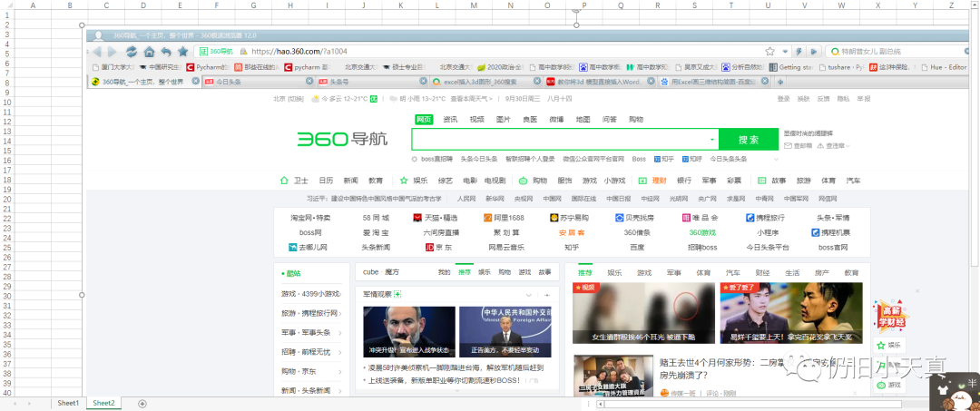The width and height of the screenshot is (980, 411).
Task: Click the browser back arrow icon
Action: point(97,51)
